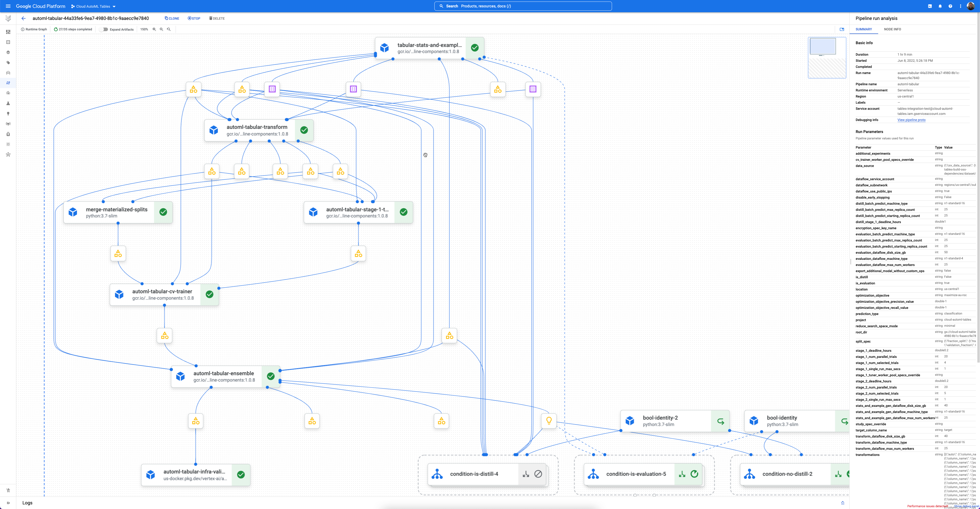
Task: Click View pipeline proto link
Action: 911,120
